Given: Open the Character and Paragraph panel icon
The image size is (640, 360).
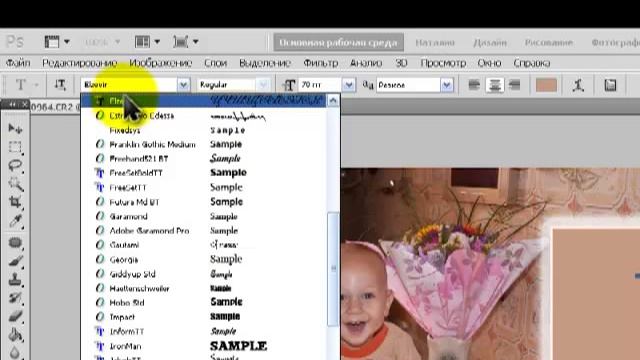Looking at the screenshot, I should coord(610,85).
